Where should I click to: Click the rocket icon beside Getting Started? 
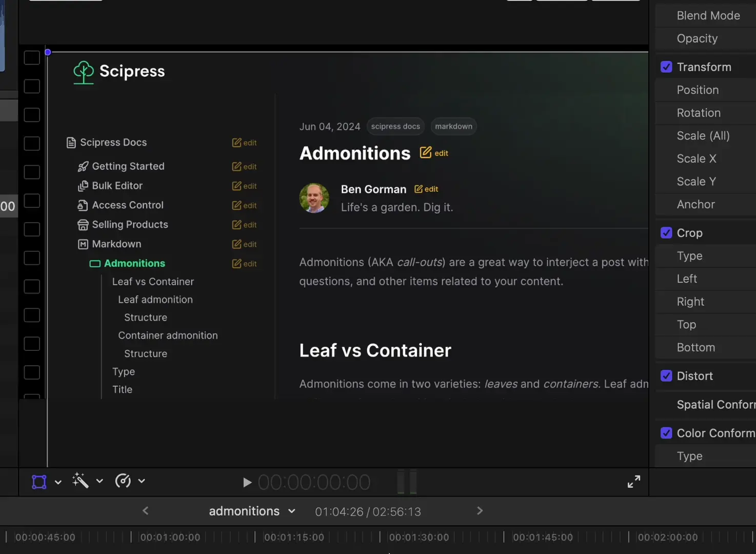84,166
